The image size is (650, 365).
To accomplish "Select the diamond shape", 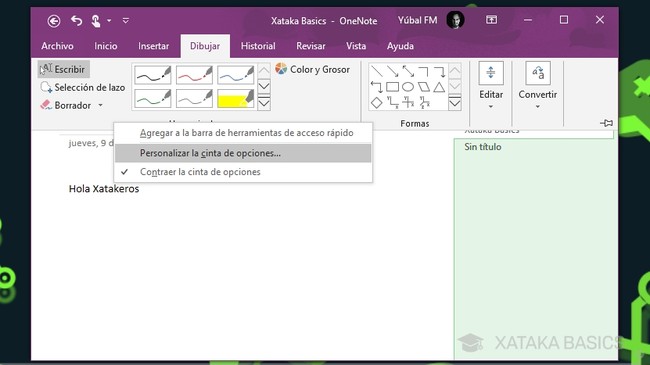I will [377, 102].
